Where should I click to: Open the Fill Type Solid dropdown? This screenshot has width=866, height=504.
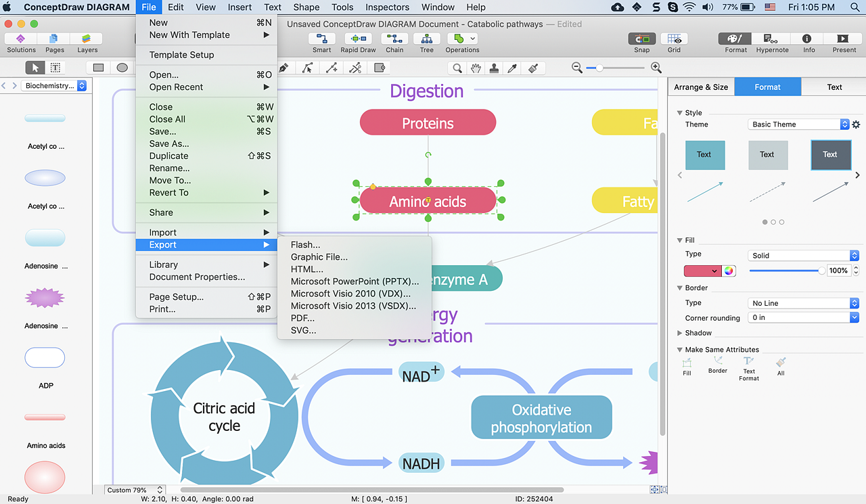point(804,256)
